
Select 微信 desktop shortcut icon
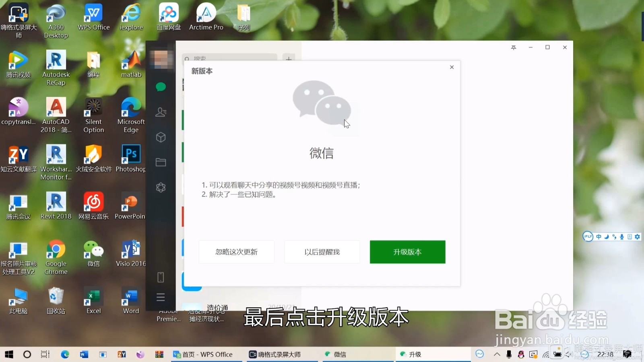[93, 254]
